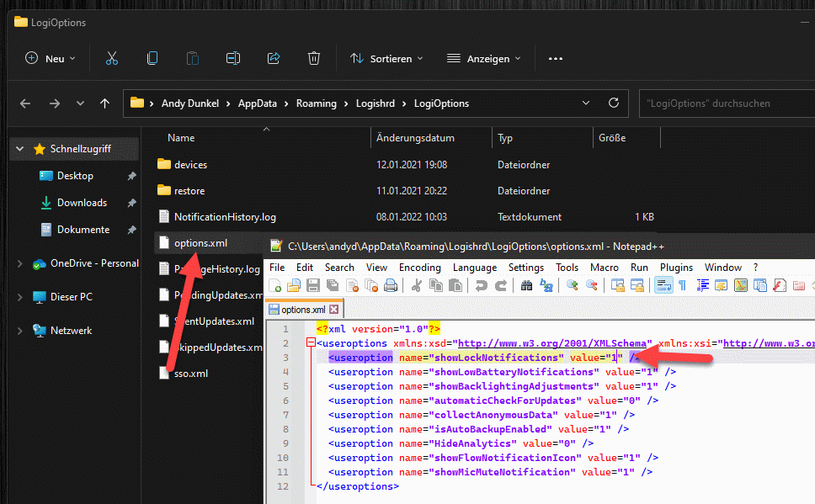Open Downloads in quick access

pos(83,203)
